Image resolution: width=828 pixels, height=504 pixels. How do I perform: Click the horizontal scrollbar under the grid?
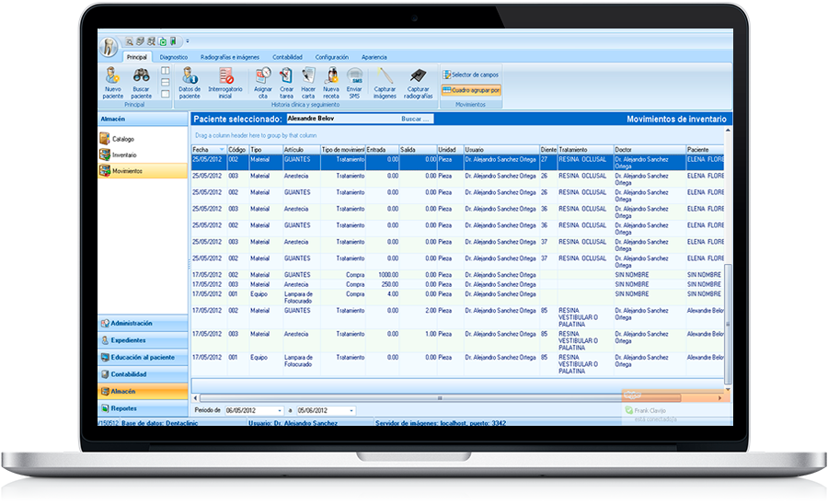point(442,398)
